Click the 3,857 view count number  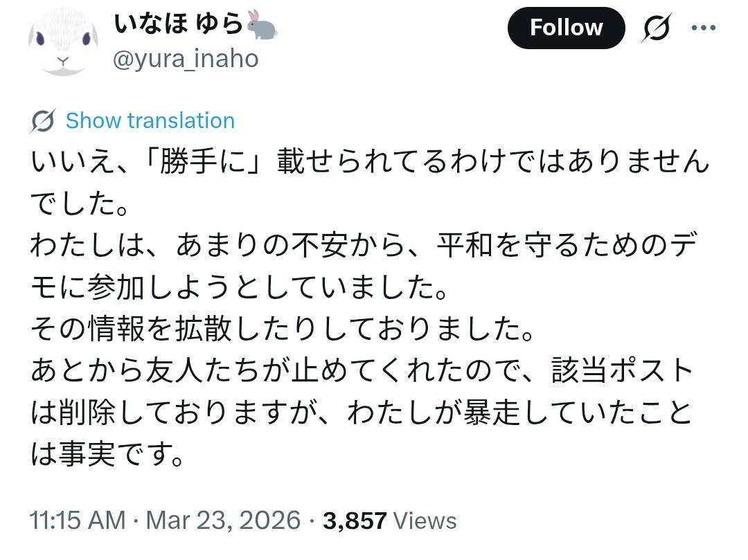pos(355,521)
